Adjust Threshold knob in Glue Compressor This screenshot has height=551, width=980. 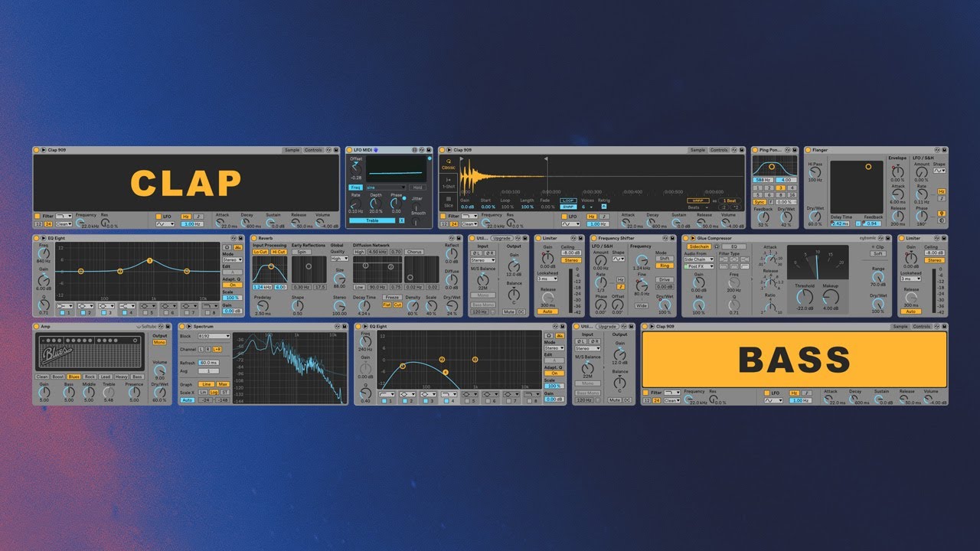(x=804, y=297)
